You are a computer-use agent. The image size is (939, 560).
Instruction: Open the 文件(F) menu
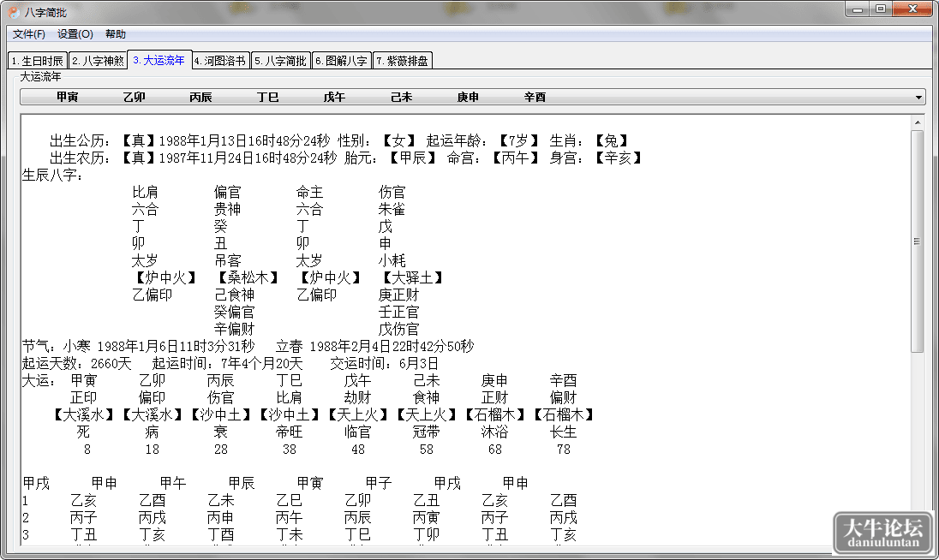[x=29, y=34]
